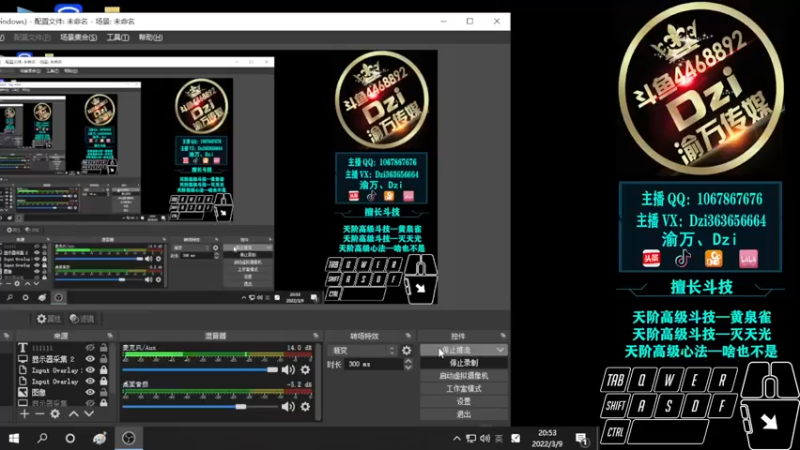Screen dimensions: 800x450
Task: Pop out the 转场特效 transitions dock
Action: click(x=408, y=336)
